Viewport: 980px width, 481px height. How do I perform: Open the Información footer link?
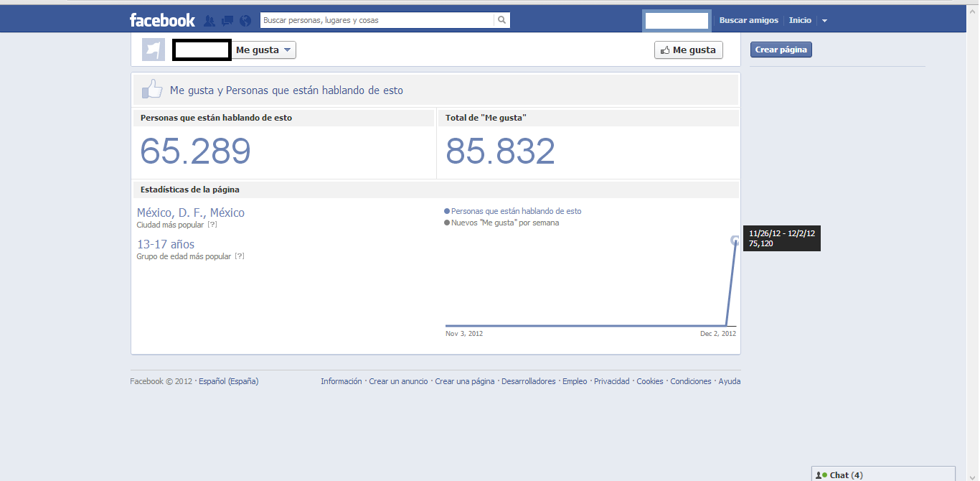click(341, 381)
